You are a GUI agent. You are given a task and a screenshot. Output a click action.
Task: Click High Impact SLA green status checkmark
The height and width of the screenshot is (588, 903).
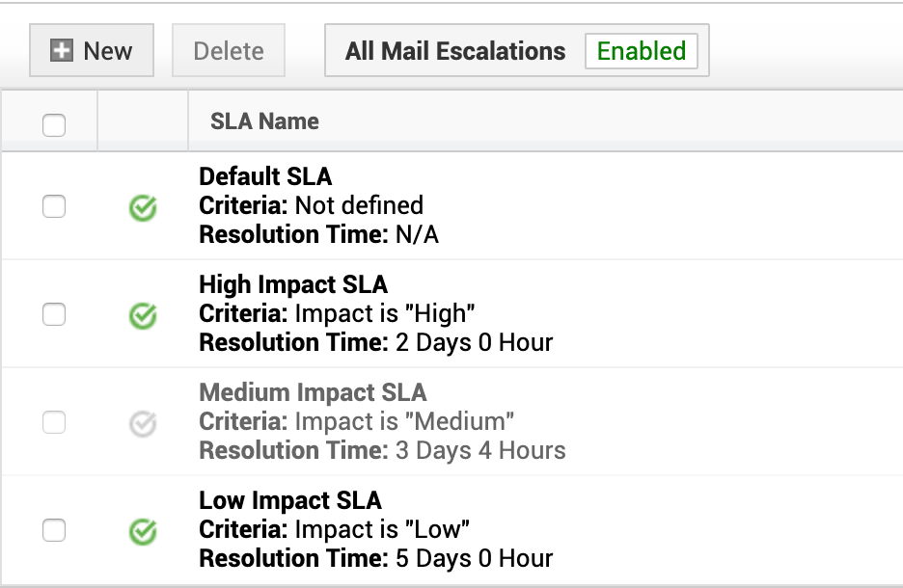(143, 315)
